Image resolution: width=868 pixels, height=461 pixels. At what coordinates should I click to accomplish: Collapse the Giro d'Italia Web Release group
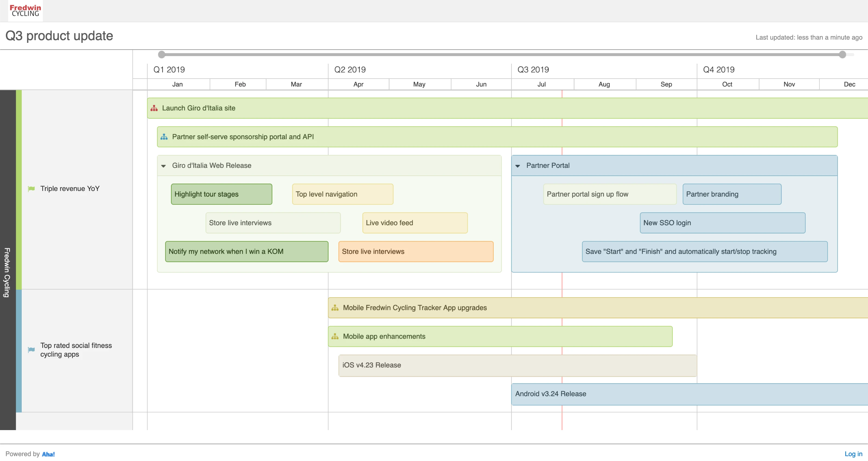[x=163, y=166]
